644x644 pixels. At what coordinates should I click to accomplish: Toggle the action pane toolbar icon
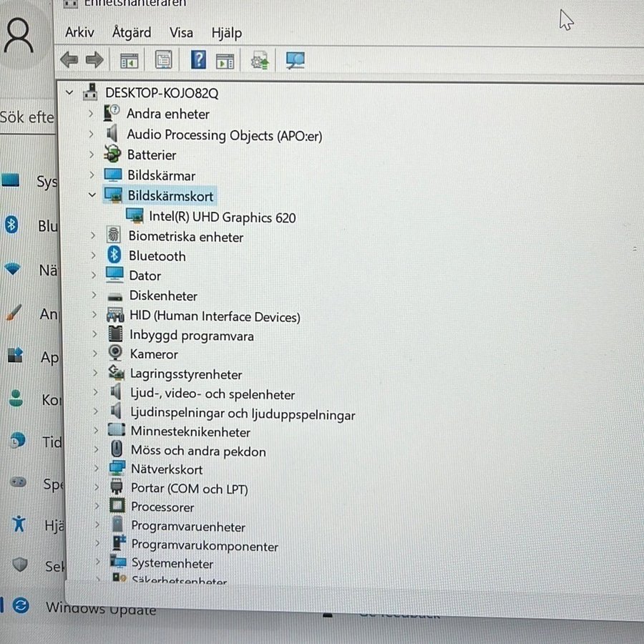click(225, 62)
